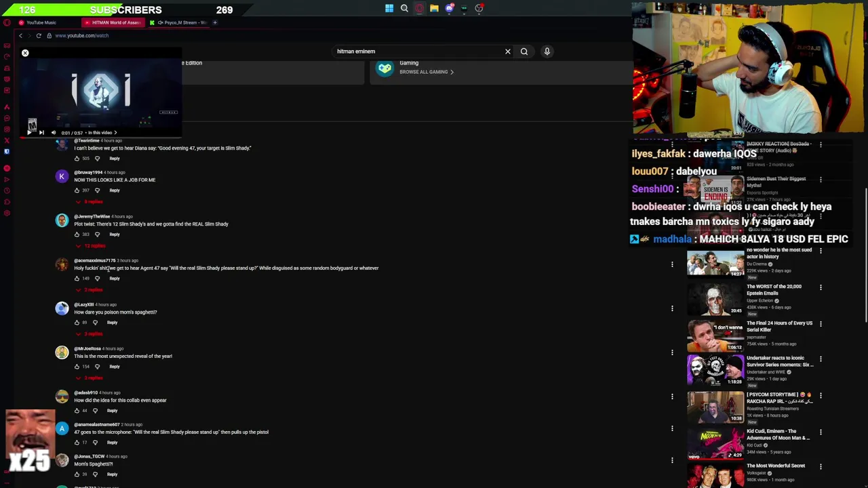Open Opera sidebar settings gear

tap(7, 213)
